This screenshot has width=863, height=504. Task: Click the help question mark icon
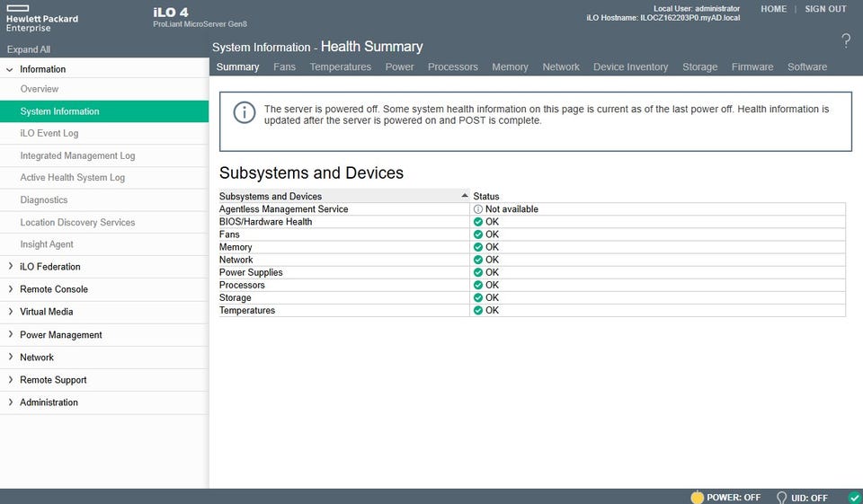(x=845, y=40)
